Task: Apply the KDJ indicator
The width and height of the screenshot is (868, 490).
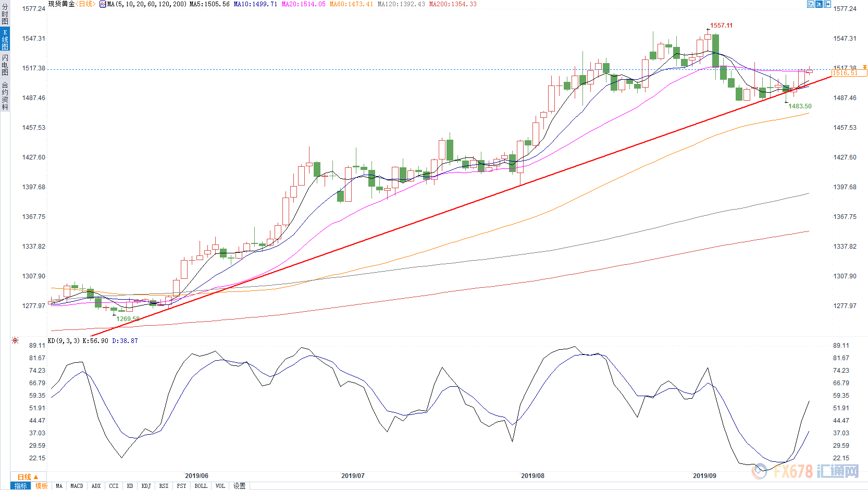Action: (x=146, y=486)
